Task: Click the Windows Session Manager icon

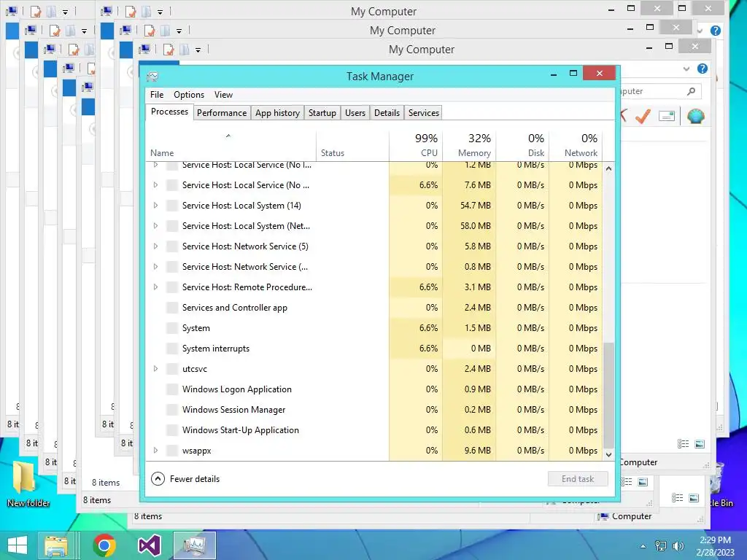Action: click(x=172, y=410)
